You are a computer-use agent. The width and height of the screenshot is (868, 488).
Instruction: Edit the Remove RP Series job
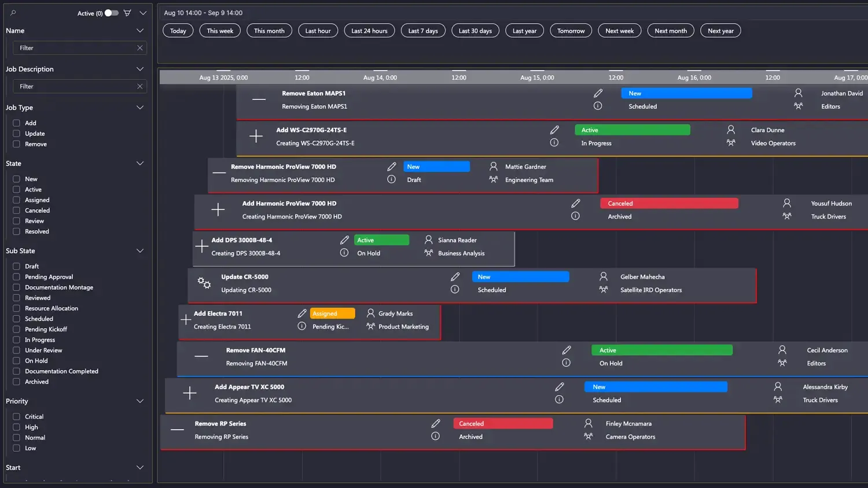pyautogui.click(x=436, y=424)
